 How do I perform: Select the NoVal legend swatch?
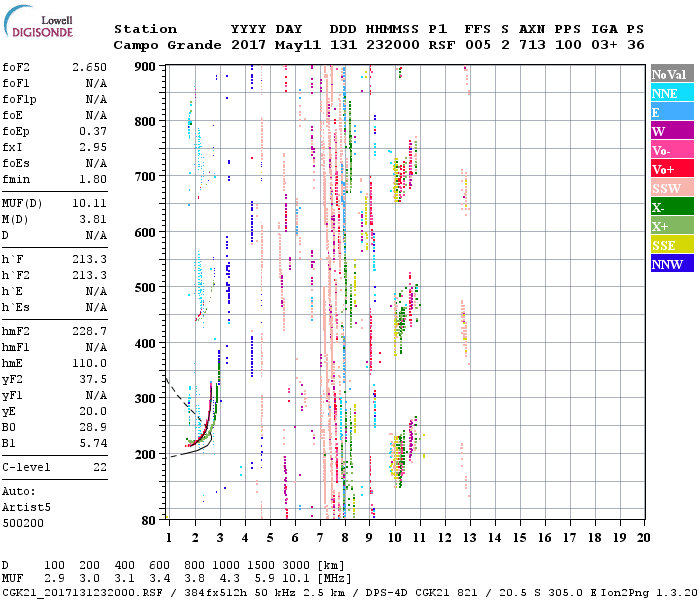pyautogui.click(x=669, y=74)
